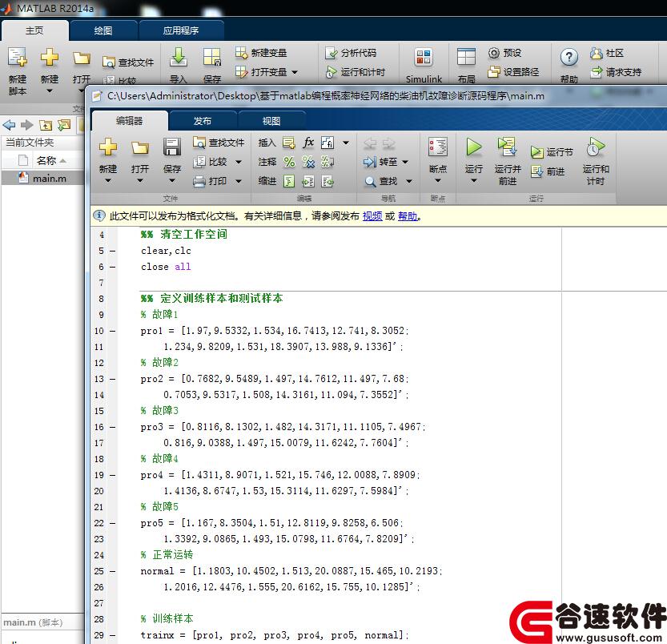The width and height of the screenshot is (667, 644).
Task: Click the green Run (运行) arrow
Action: coord(473,147)
